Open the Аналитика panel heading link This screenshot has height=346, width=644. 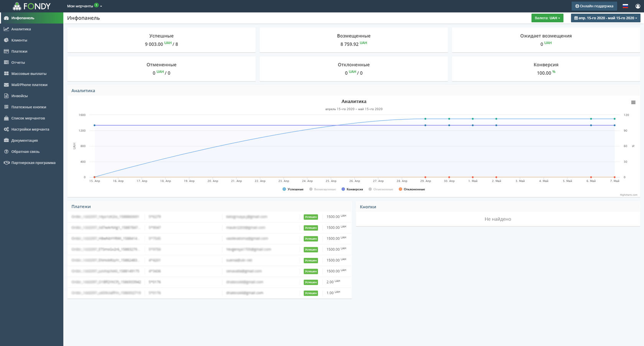83,91
